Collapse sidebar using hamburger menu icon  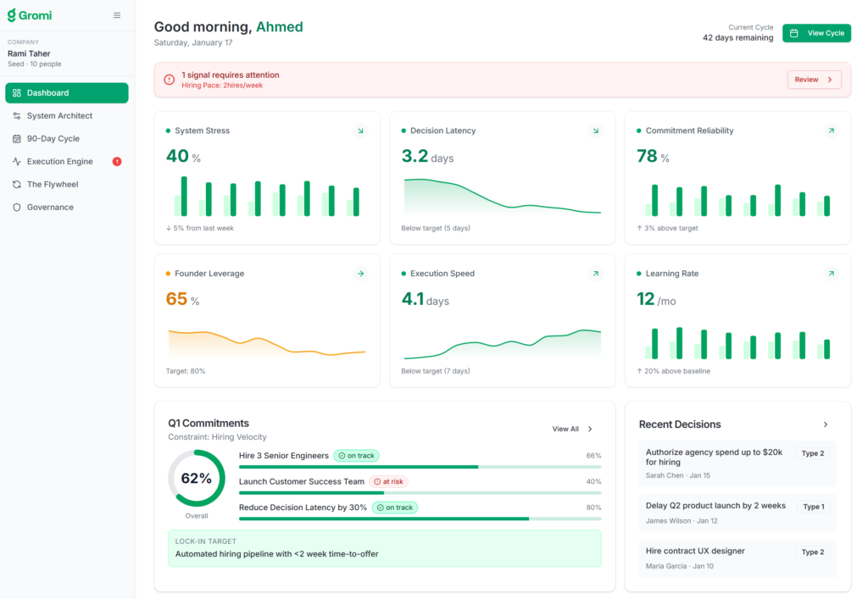pos(117,15)
